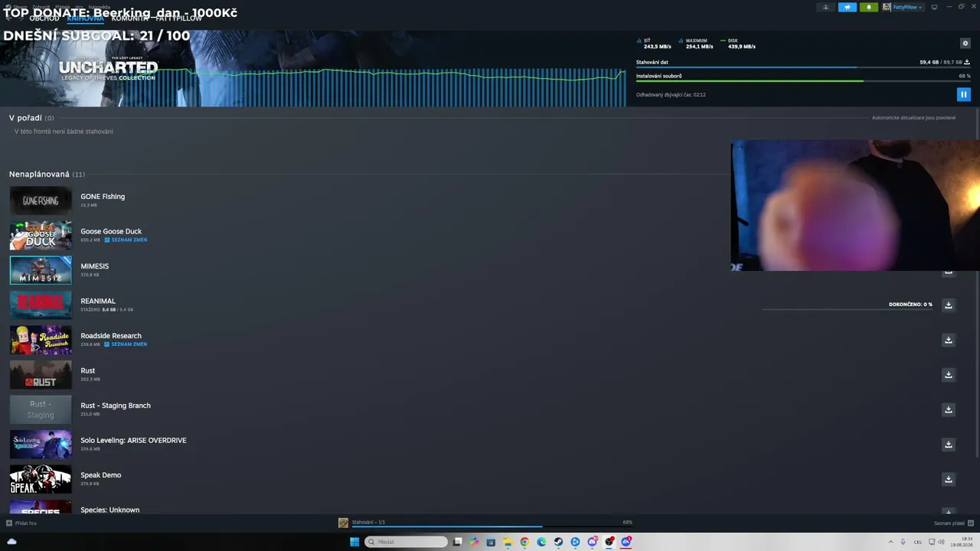Click SEZNAM ZMĚN for Roadside Research
This screenshot has width=980, height=551.
coord(126,344)
